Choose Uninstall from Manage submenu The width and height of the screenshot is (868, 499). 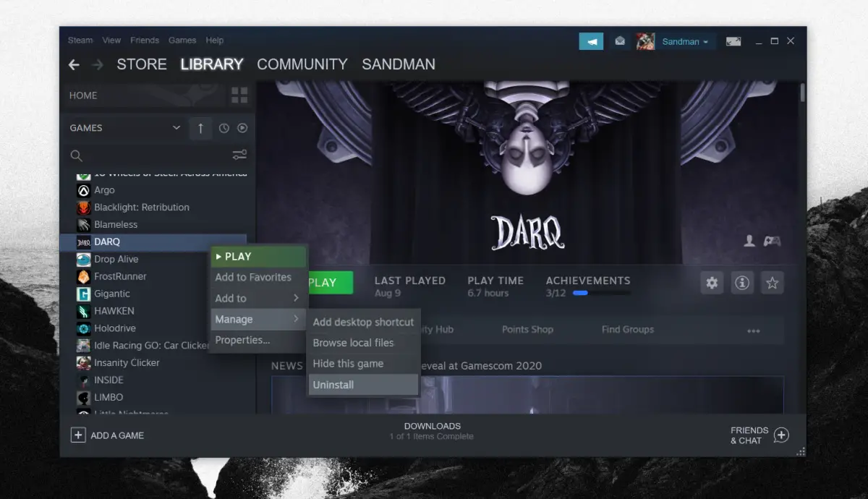pos(364,385)
